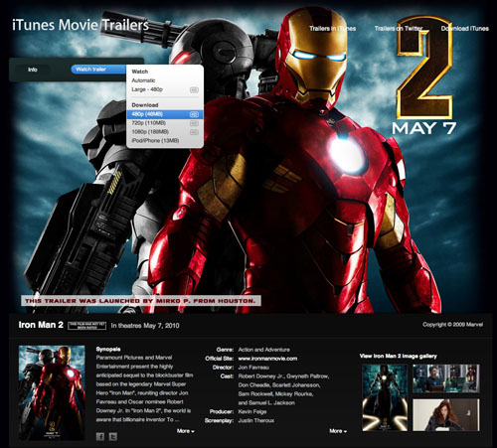
Task: Download the 480p (46MB) trailer
Action: (165, 114)
